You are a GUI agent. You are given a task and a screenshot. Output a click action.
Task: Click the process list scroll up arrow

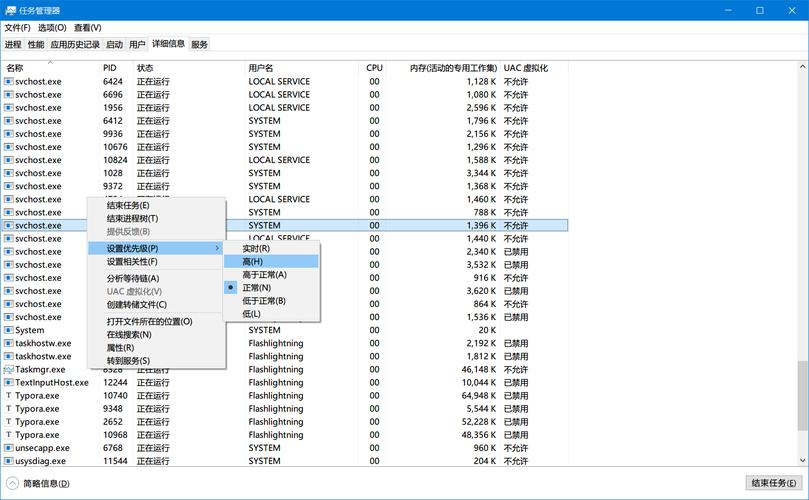click(802, 67)
